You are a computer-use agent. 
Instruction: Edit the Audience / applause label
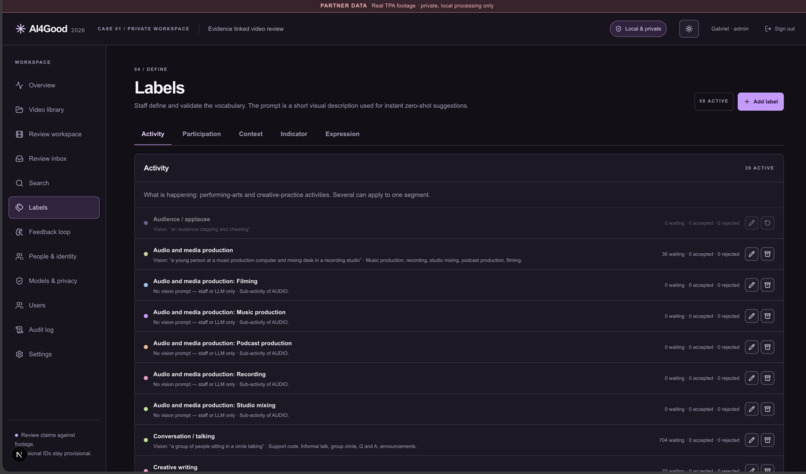pyautogui.click(x=752, y=223)
